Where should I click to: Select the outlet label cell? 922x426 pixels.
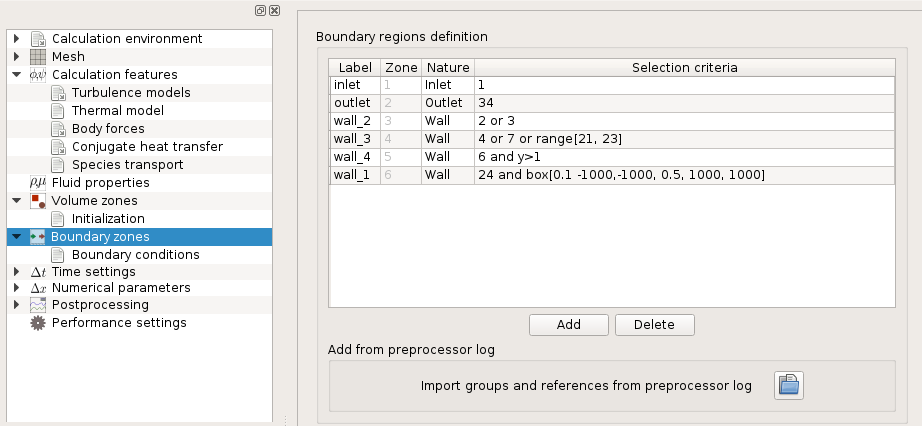355,103
